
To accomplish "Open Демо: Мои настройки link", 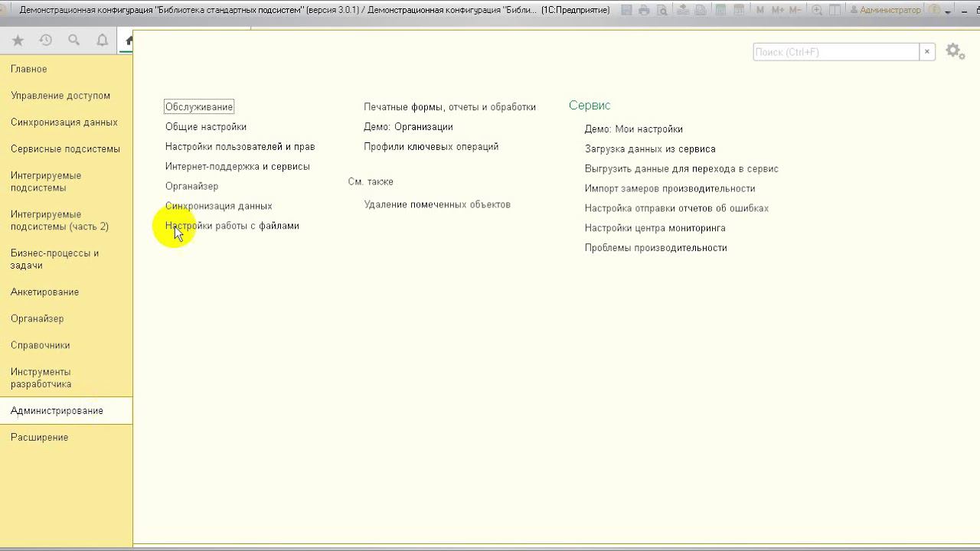I will pyautogui.click(x=634, y=129).
